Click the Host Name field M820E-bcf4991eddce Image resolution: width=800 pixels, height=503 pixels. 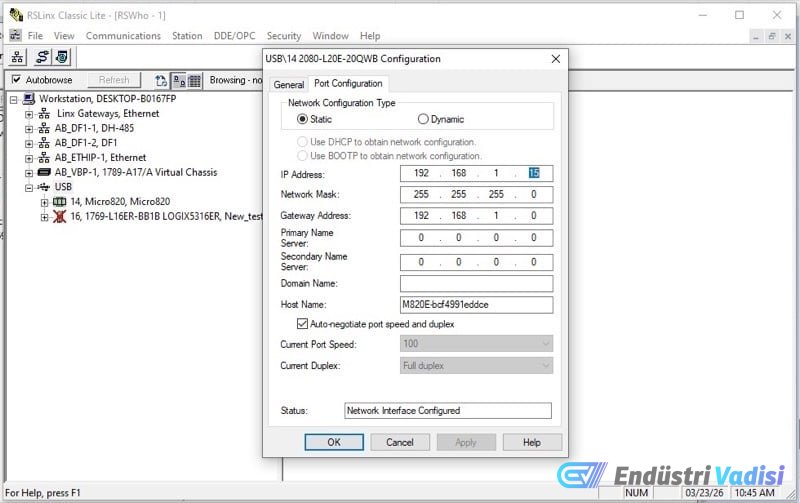click(476, 305)
